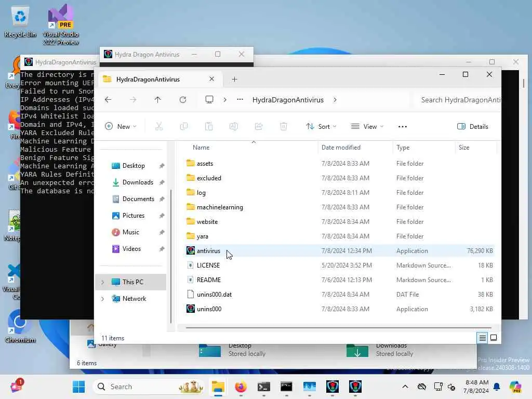Sort by the Name column header

click(201, 147)
